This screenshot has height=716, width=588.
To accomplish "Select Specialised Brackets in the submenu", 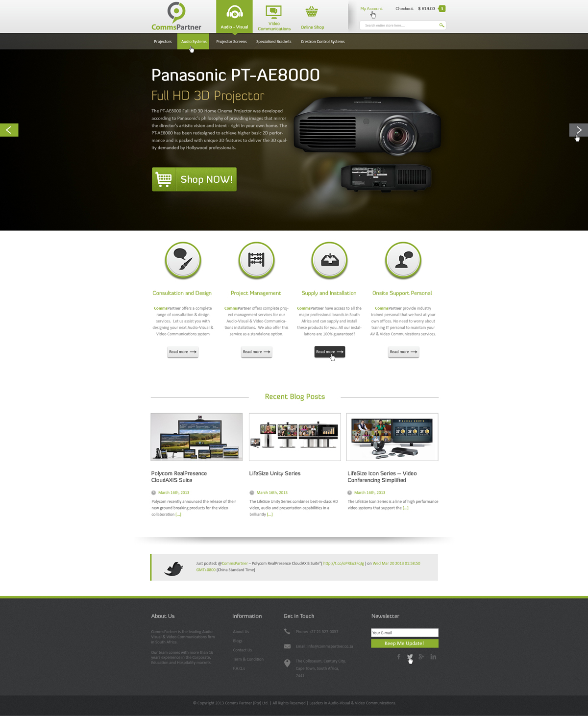I will coord(273,42).
